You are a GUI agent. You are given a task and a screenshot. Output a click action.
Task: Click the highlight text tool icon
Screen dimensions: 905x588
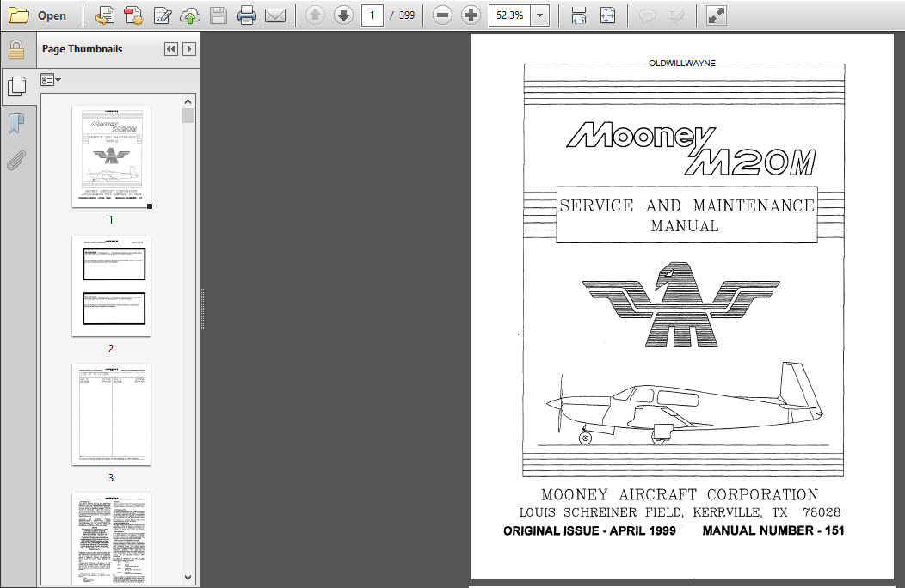pos(676,15)
